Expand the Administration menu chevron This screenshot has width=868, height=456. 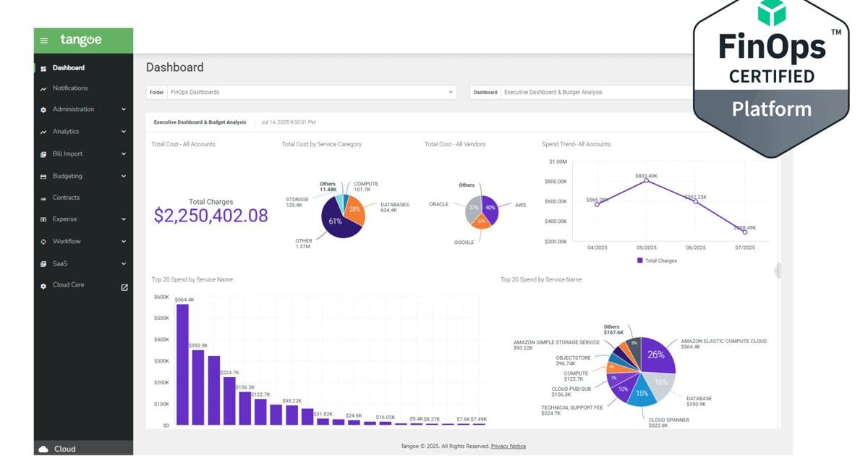pos(124,109)
